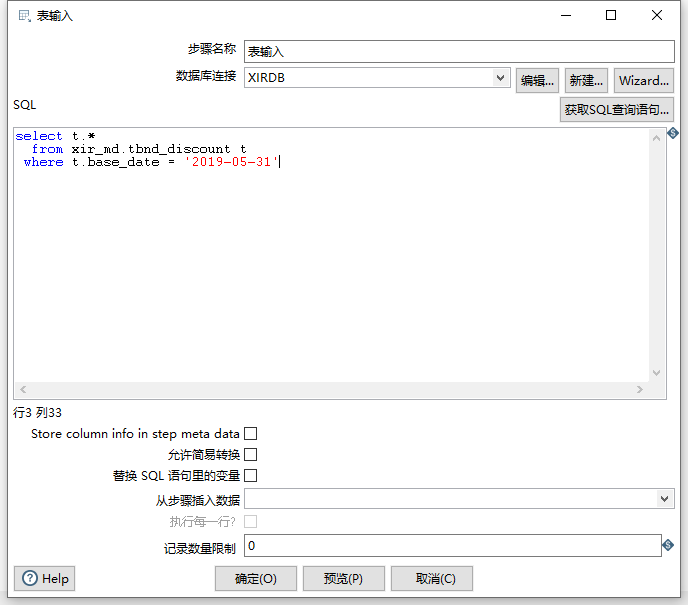Click t.base_date in the where clause

[x=115, y=162]
